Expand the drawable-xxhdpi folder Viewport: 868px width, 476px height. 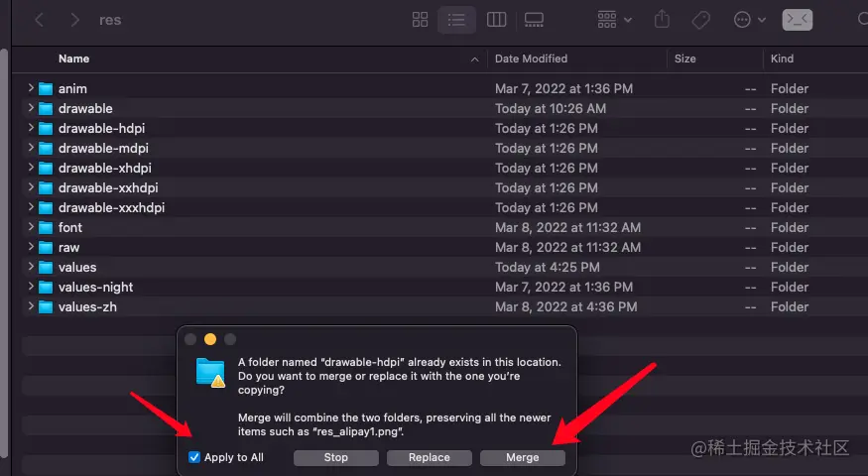click(x=31, y=187)
